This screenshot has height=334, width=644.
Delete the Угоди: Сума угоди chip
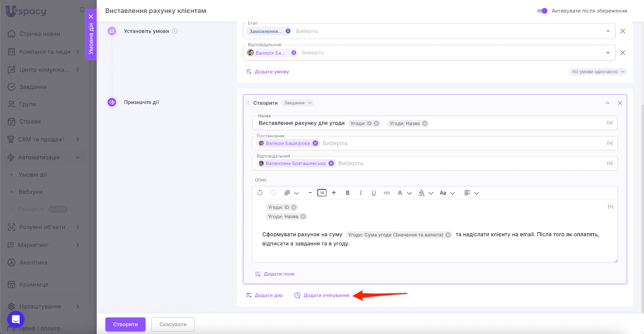coord(448,235)
